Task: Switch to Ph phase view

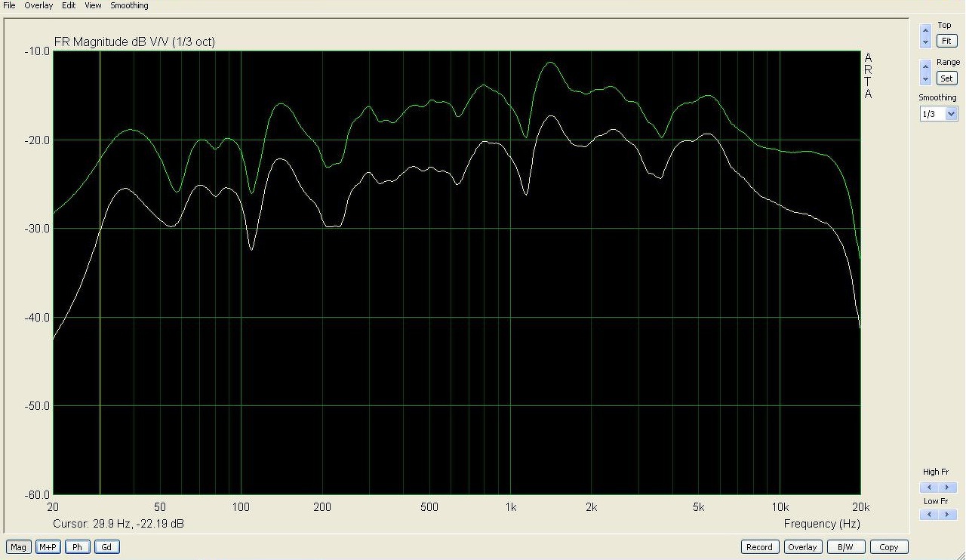Action: [77, 547]
